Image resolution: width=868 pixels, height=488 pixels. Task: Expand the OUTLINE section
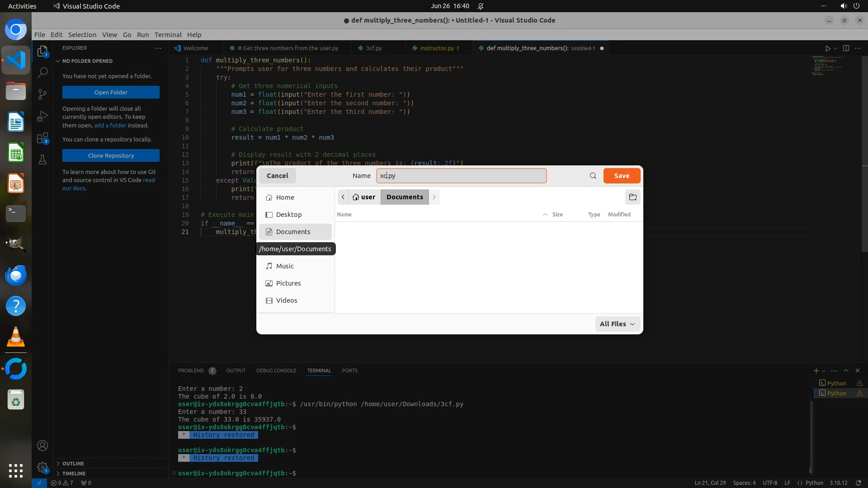click(73, 464)
